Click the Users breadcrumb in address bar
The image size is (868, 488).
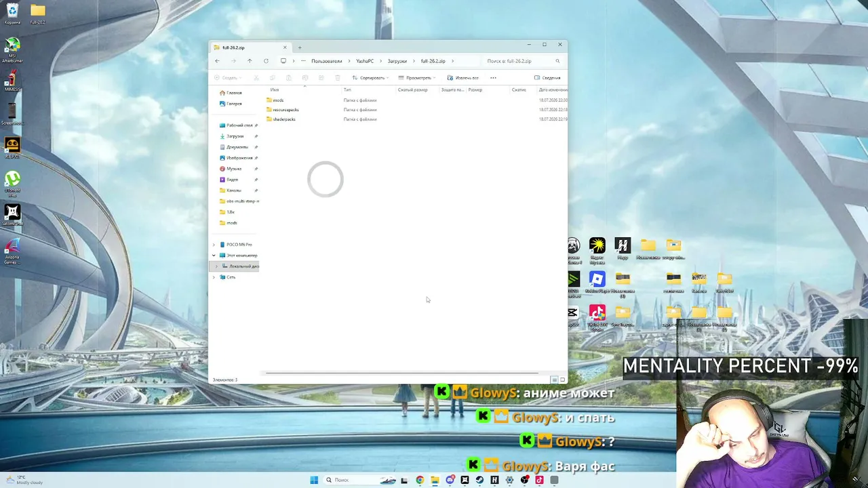(x=327, y=61)
